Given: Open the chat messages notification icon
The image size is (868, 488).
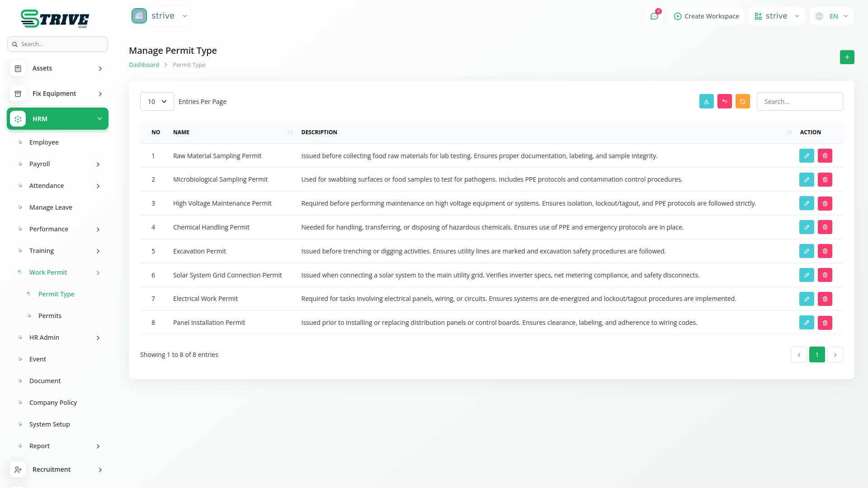Looking at the screenshot, I should pos(654,16).
